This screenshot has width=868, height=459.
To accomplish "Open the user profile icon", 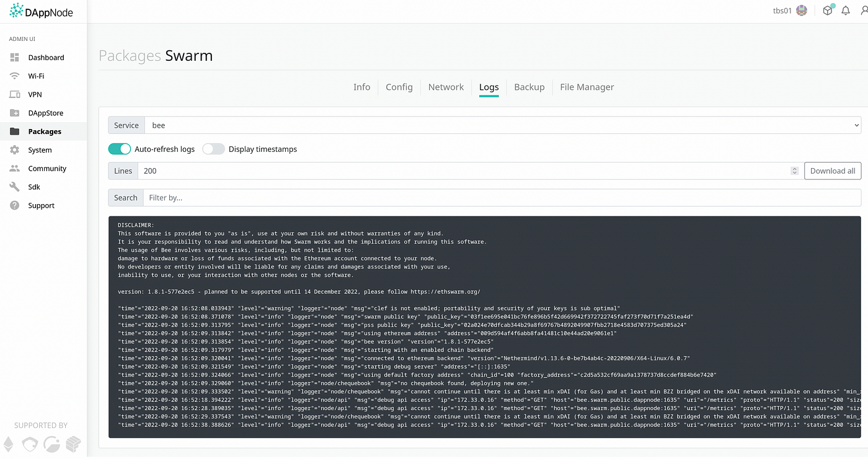I will 864,11.
